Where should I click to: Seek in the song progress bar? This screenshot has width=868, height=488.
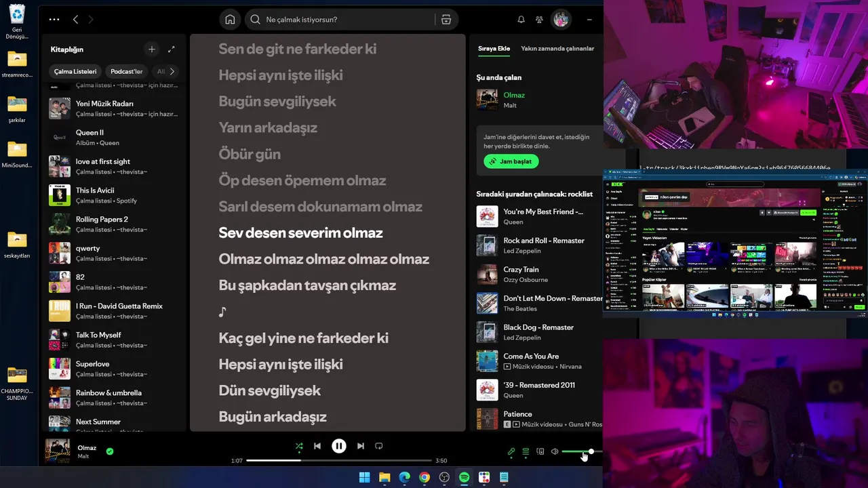(x=338, y=460)
